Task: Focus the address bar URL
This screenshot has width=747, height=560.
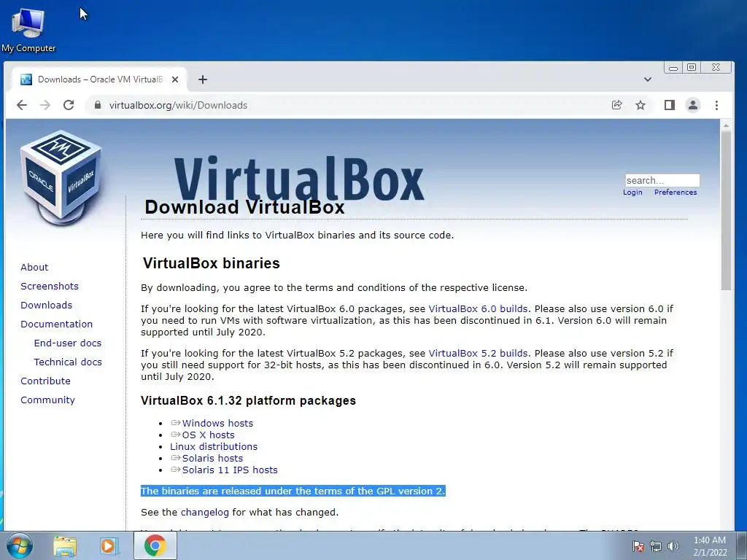Action: 178,105
